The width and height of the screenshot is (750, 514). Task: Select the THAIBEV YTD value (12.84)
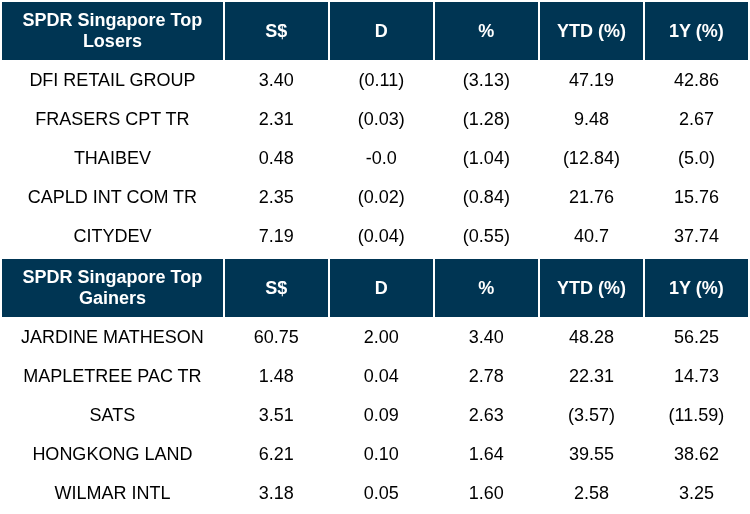pyautogui.click(x=591, y=158)
